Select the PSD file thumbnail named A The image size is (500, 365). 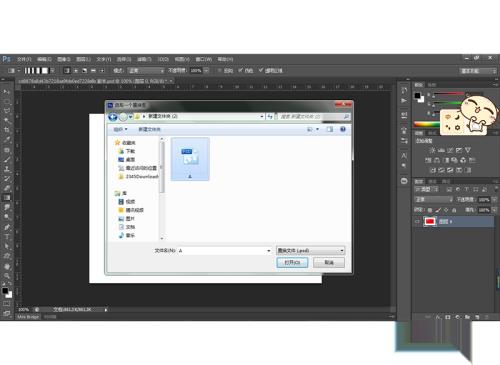(190, 159)
